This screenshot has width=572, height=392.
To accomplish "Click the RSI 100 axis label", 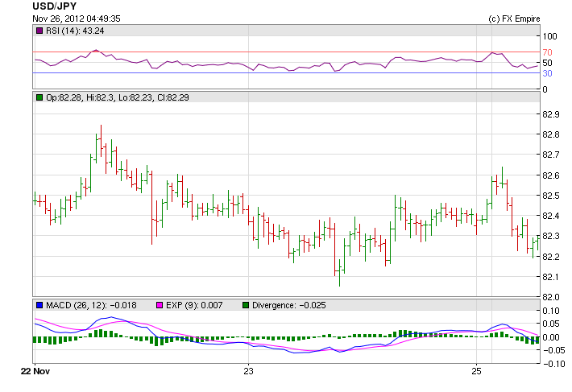I will click(x=549, y=36).
